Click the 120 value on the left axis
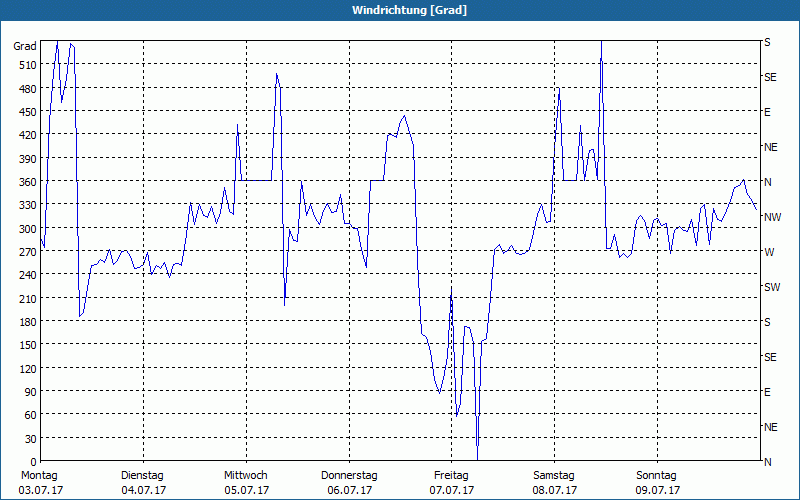This screenshot has height=500, width=800. [x=28, y=368]
